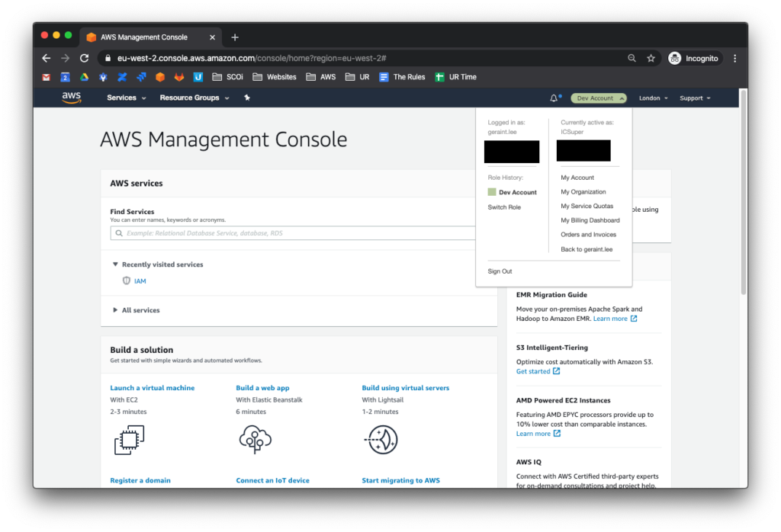Image resolution: width=781 pixels, height=532 pixels.
Task: Open the Gmail bookmark icon
Action: (47, 77)
